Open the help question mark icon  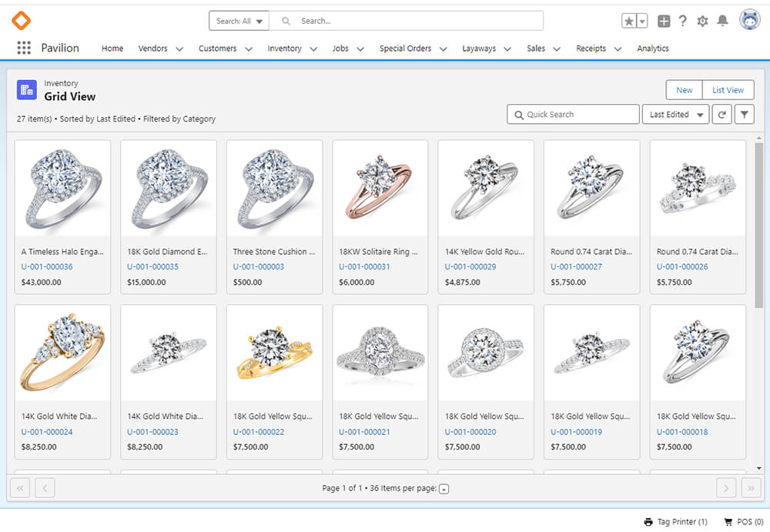pos(682,21)
